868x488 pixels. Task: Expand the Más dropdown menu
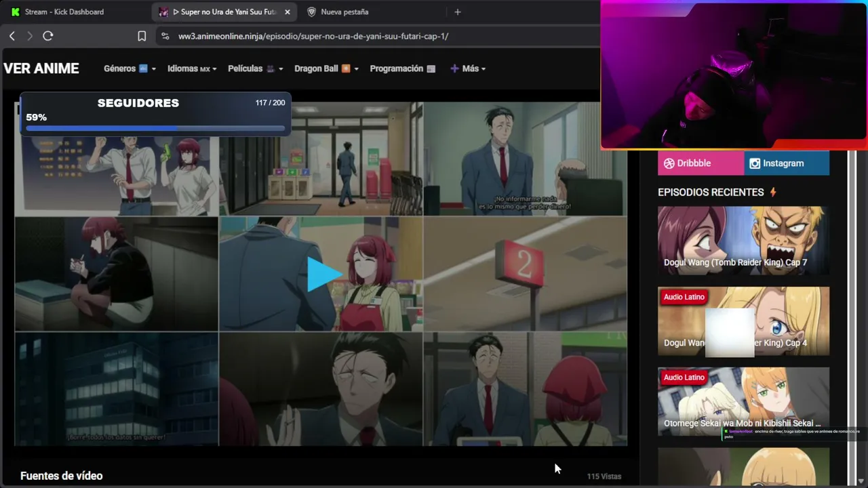pos(468,68)
